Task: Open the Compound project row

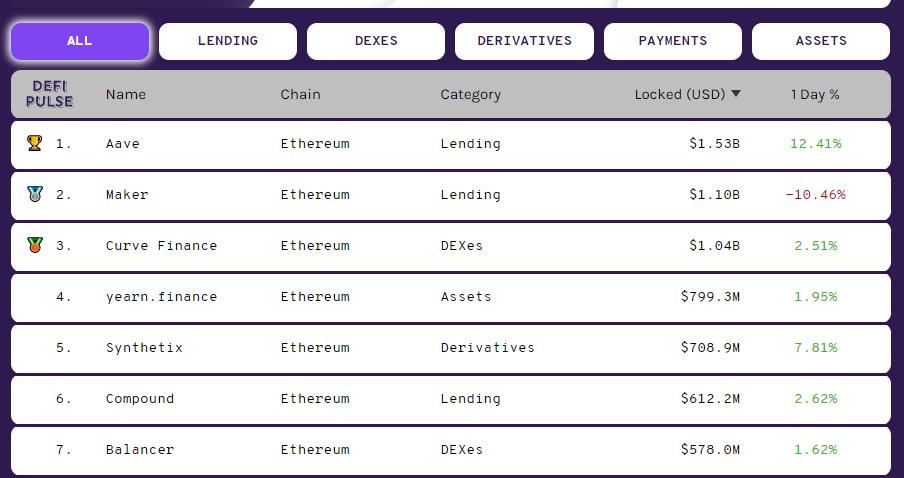Action: coord(140,399)
